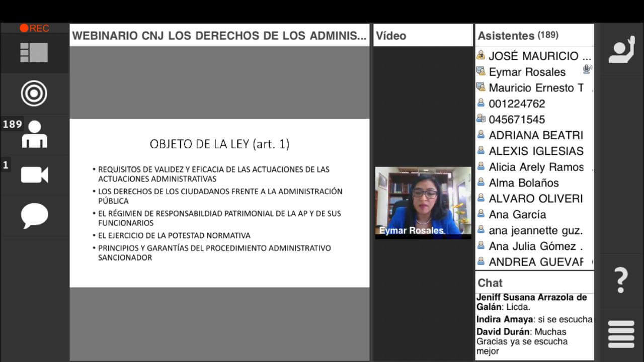Select the Vídeo pod header

pyautogui.click(x=423, y=35)
